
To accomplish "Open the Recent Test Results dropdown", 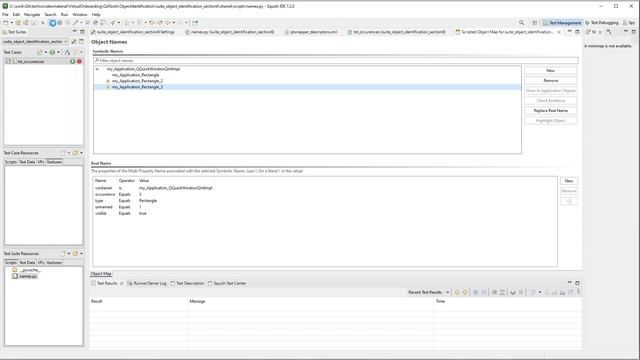I will tap(448, 292).
